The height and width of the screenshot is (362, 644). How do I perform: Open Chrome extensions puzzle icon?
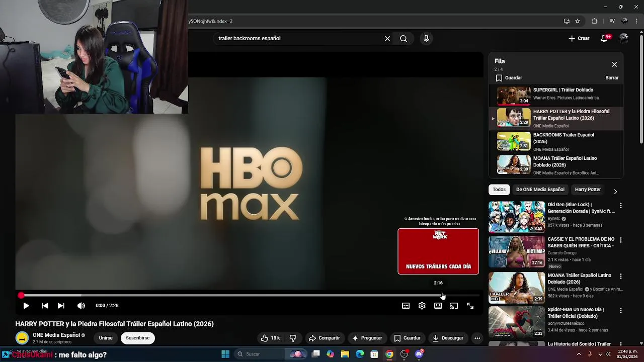tap(595, 21)
